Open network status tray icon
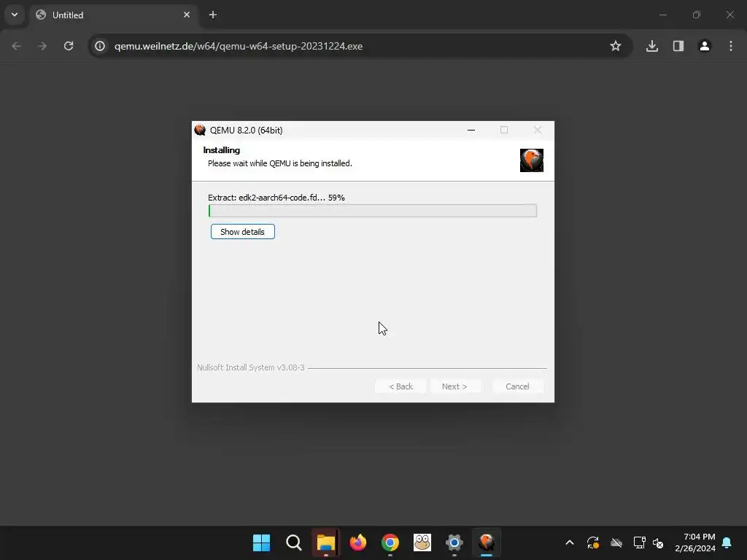 639,542
